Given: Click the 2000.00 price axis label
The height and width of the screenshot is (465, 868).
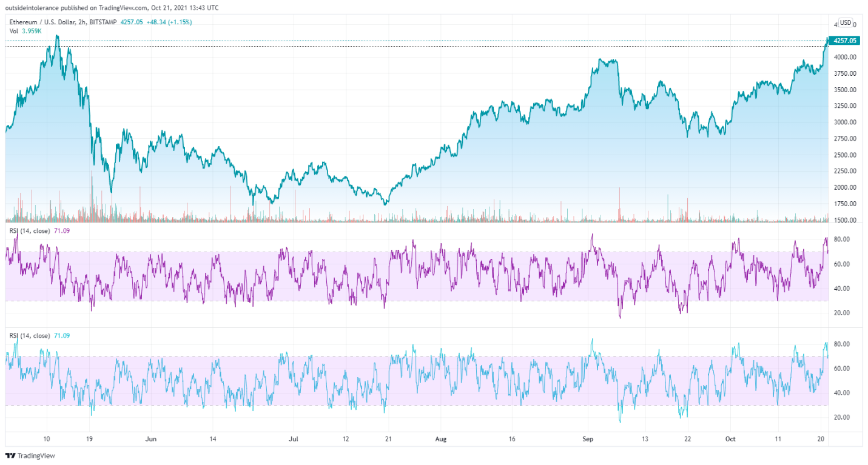Looking at the screenshot, I should click(x=845, y=187).
